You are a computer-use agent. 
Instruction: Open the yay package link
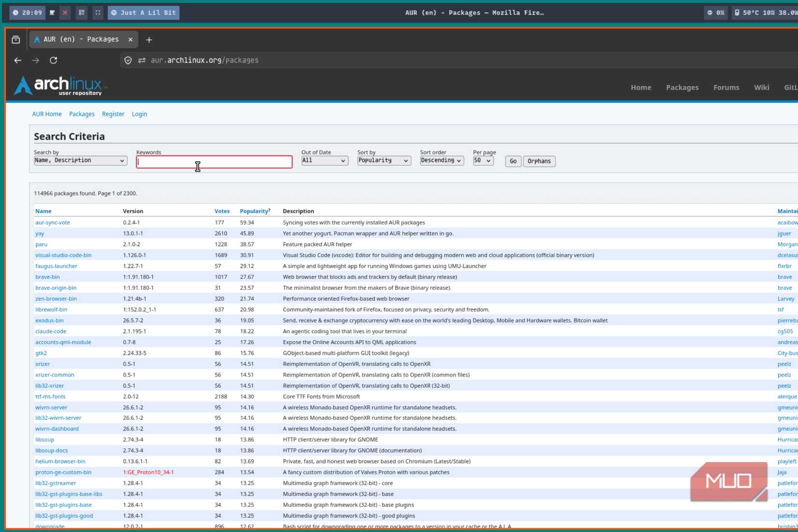point(40,234)
